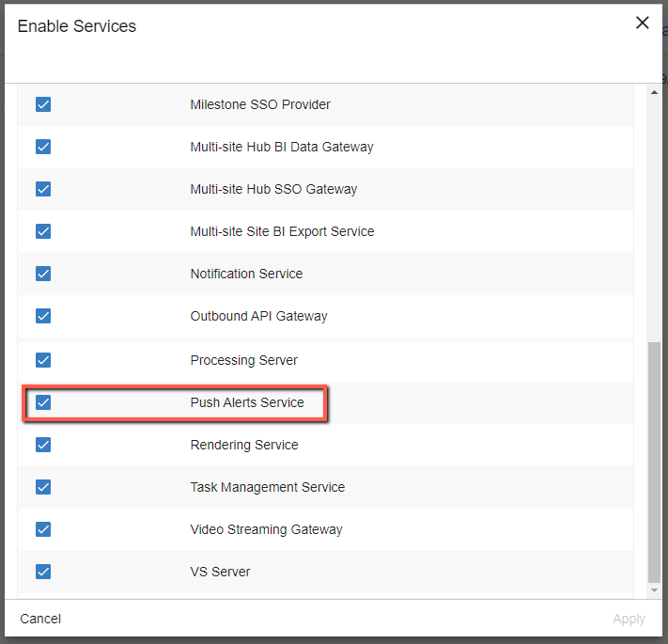
Task: Close the Enable Services dialog
Action: pyautogui.click(x=643, y=23)
